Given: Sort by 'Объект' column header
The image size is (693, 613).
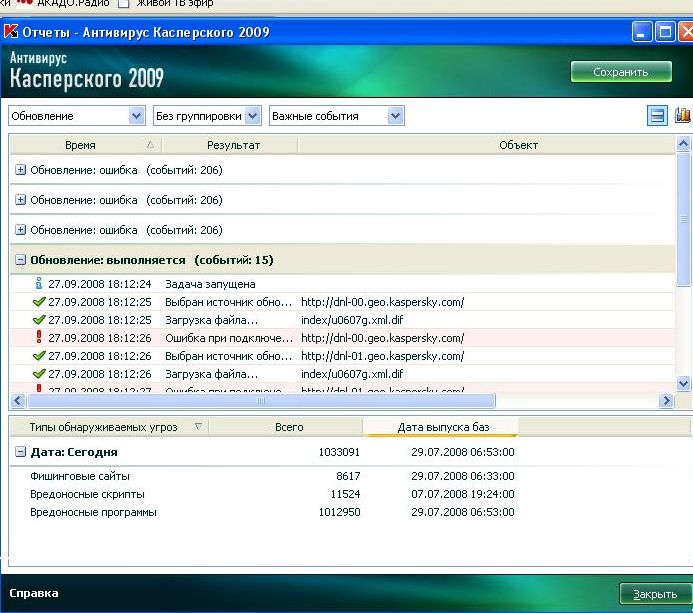Looking at the screenshot, I should click(486, 145).
